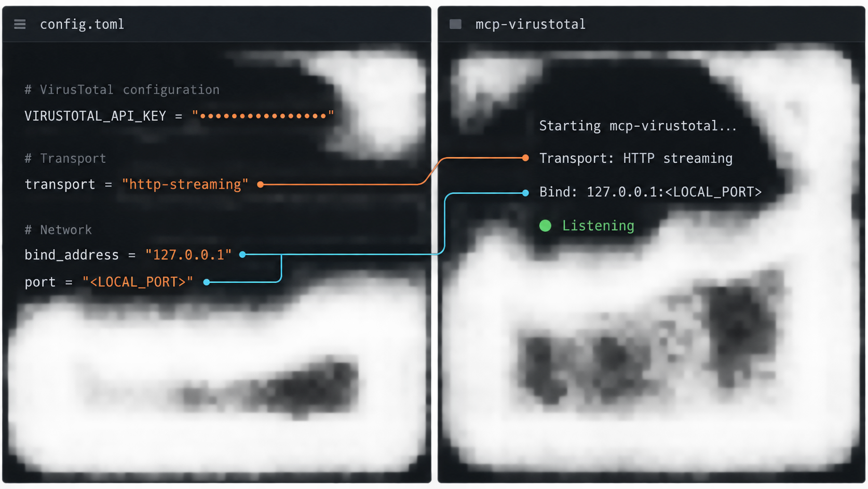Click the masked API key value
868x489 pixels.
[x=263, y=115]
